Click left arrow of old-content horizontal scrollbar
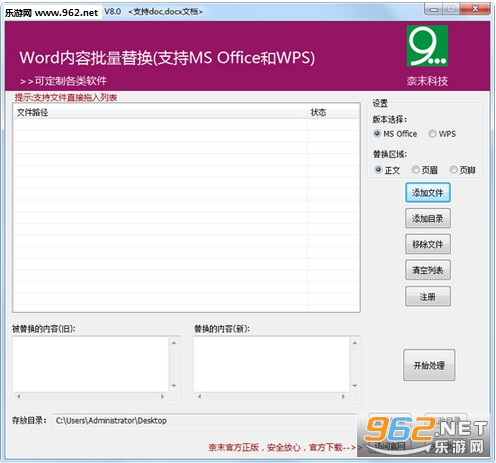The width and height of the screenshot is (496, 463). (19, 397)
